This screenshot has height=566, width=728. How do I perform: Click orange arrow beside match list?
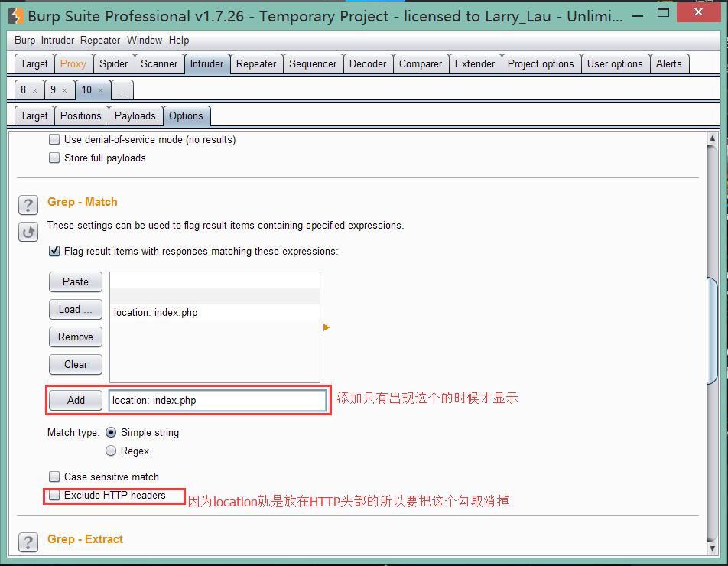coord(327,327)
